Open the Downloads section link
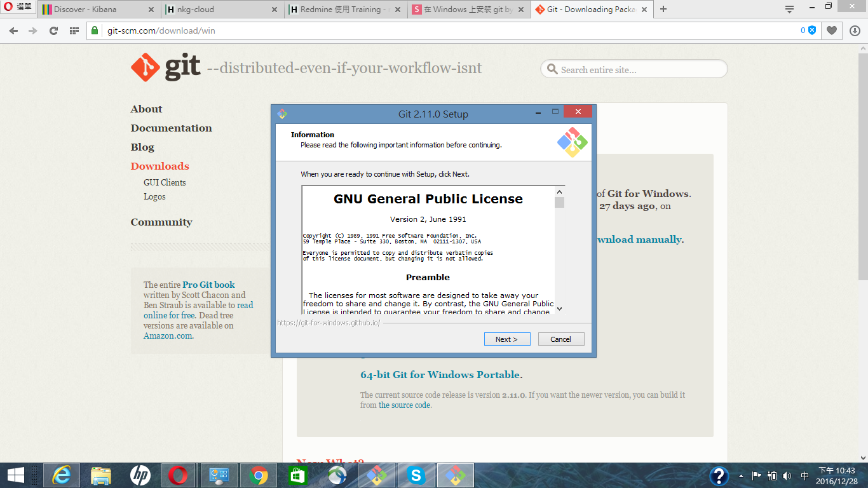Viewport: 868px width, 488px height. point(160,166)
